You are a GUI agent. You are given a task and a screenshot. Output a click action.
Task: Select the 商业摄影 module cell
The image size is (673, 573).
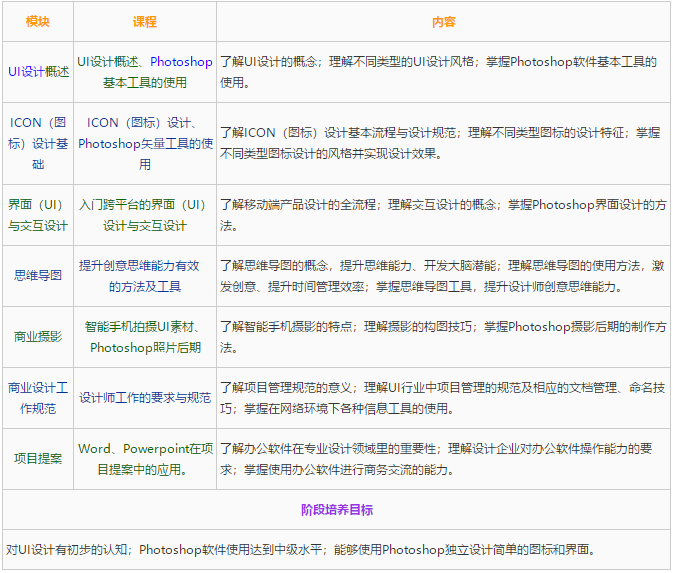click(x=38, y=337)
